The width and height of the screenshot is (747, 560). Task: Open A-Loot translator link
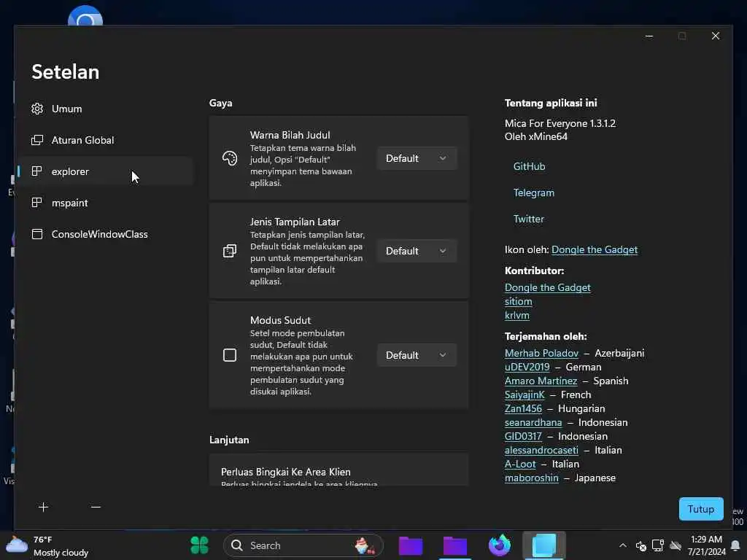click(520, 464)
